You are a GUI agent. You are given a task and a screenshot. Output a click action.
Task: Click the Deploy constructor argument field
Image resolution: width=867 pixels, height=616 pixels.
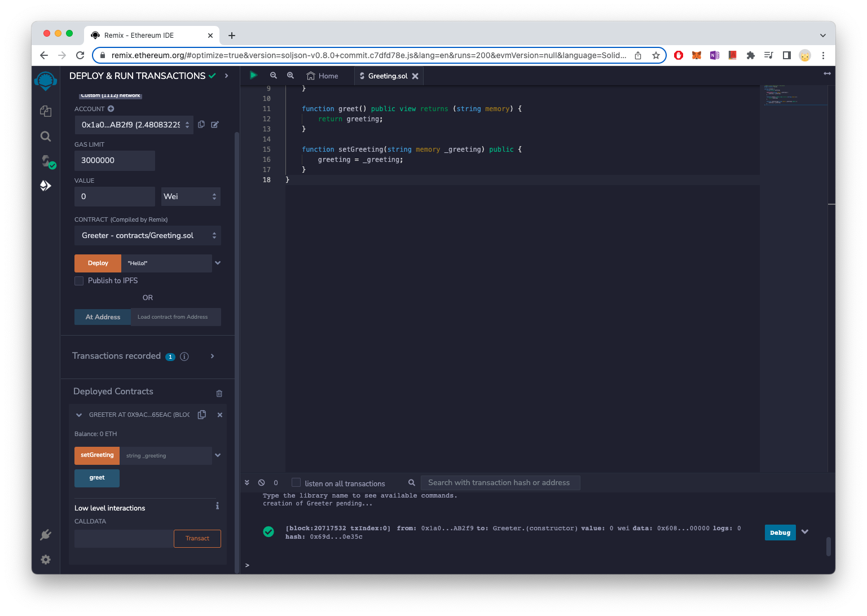click(166, 263)
